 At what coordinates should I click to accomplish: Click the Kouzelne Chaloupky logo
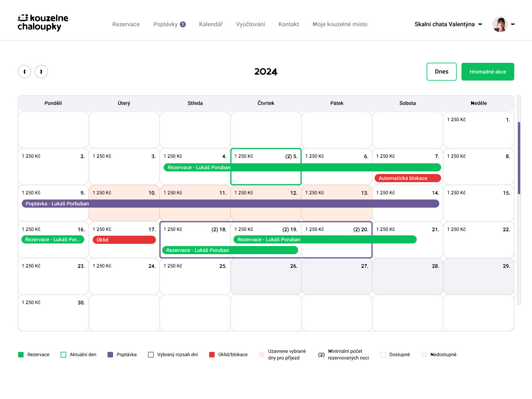coord(42,23)
